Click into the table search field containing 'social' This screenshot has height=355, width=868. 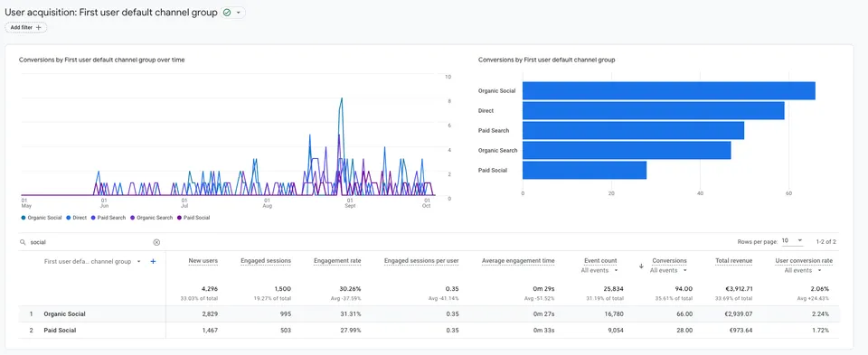tap(90, 242)
